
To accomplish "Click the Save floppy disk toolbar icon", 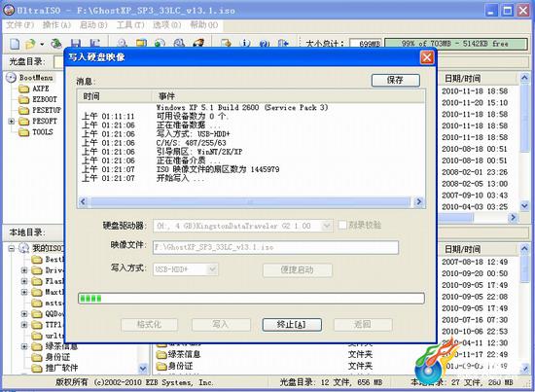I will click(76, 44).
